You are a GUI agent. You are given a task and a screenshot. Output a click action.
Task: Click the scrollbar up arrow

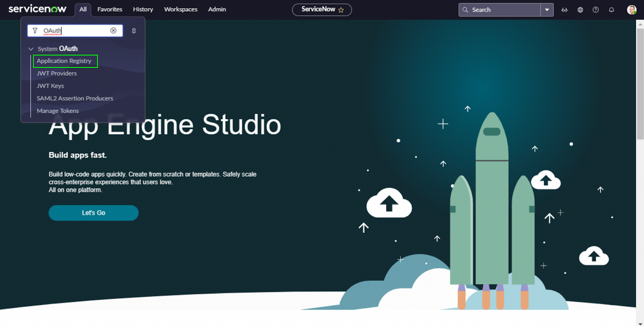click(640, 24)
